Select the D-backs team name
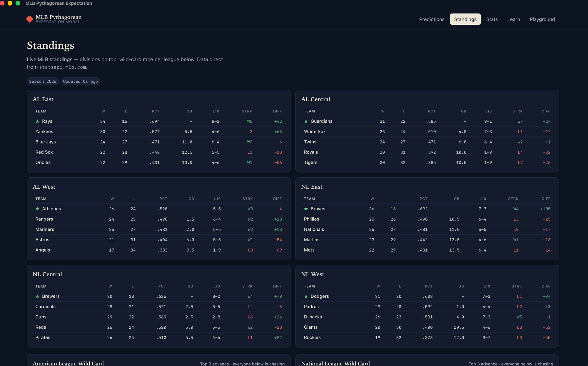Screen dimensions: 588x366 313,317
